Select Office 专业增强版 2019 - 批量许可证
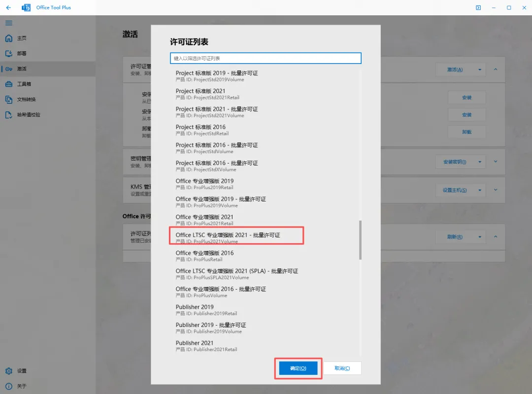 (x=266, y=202)
